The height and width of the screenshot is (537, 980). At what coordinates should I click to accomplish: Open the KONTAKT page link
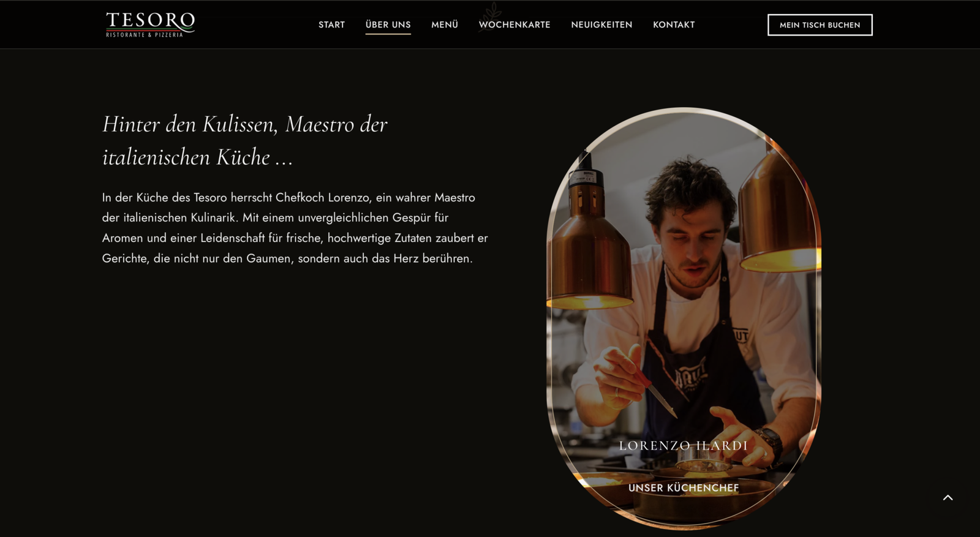coord(674,24)
